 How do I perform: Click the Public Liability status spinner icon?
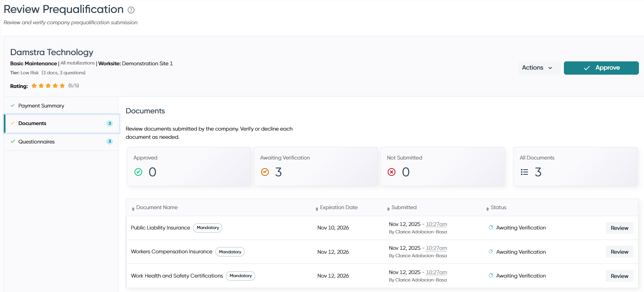(491, 228)
